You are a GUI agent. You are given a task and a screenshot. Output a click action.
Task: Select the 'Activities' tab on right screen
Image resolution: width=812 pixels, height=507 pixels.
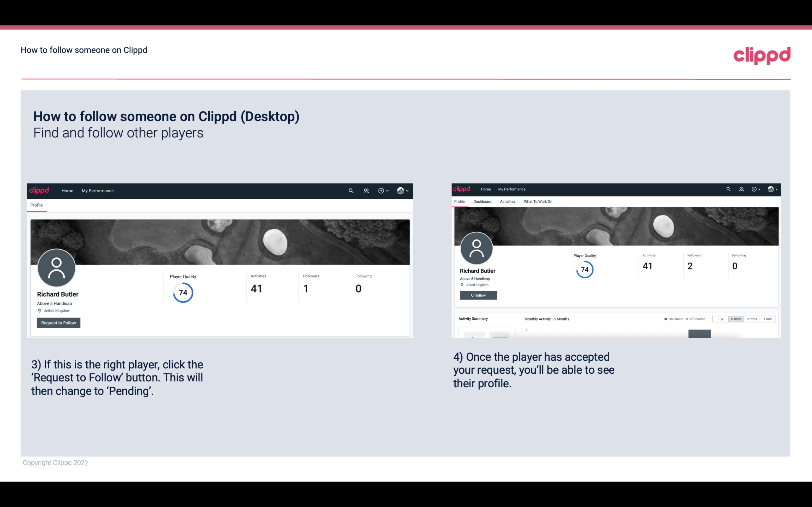[507, 202]
